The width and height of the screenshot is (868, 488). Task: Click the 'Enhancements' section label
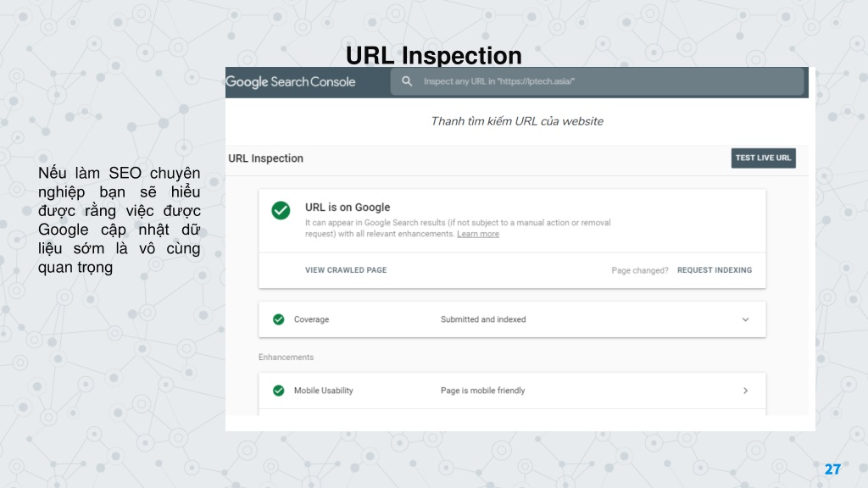pyautogui.click(x=287, y=358)
